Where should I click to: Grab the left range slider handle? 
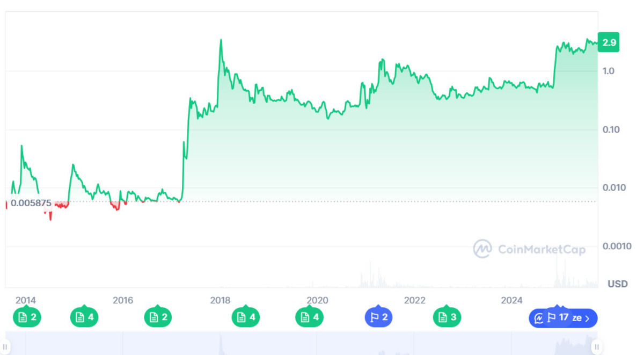5,347
